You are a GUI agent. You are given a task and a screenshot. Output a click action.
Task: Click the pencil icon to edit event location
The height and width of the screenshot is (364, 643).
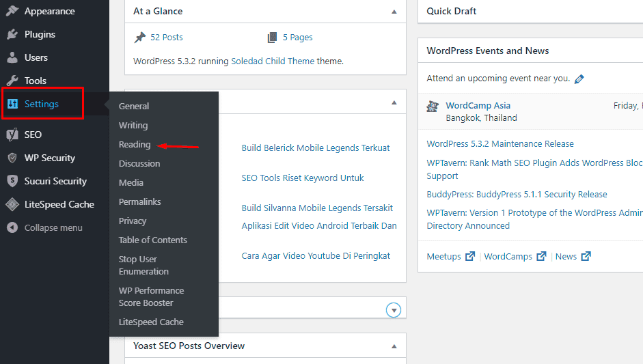pyautogui.click(x=579, y=79)
